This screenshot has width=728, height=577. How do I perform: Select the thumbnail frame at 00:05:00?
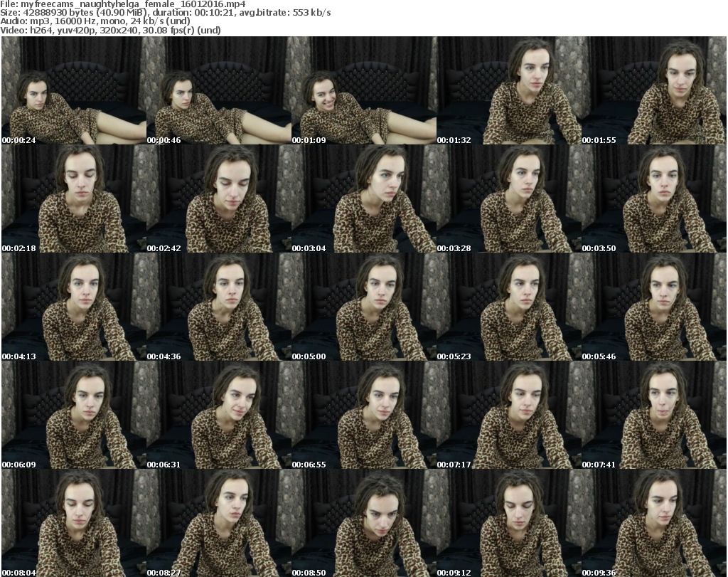click(x=363, y=307)
